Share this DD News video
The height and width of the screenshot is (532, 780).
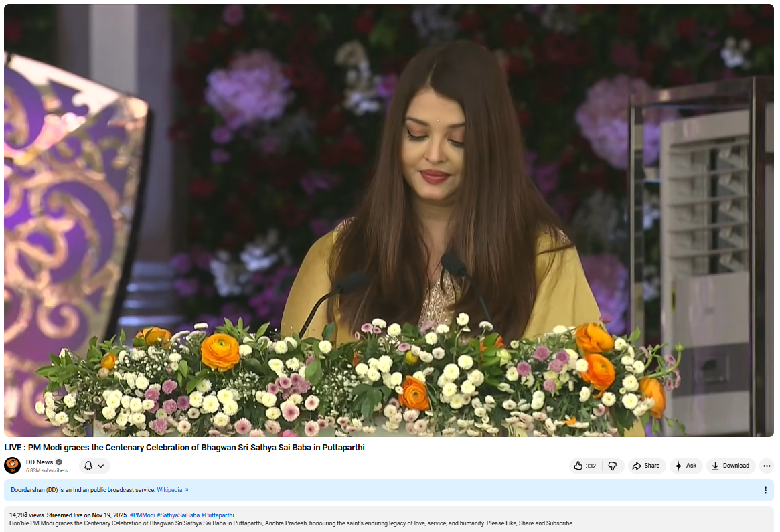click(646, 466)
